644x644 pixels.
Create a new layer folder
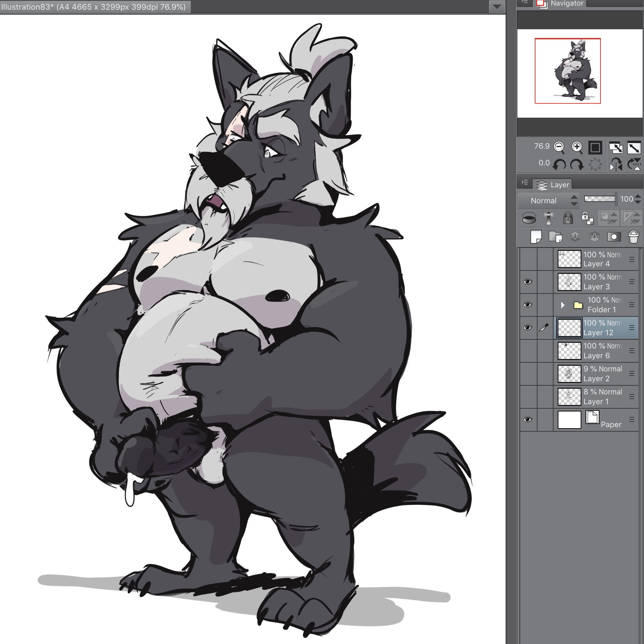555,237
